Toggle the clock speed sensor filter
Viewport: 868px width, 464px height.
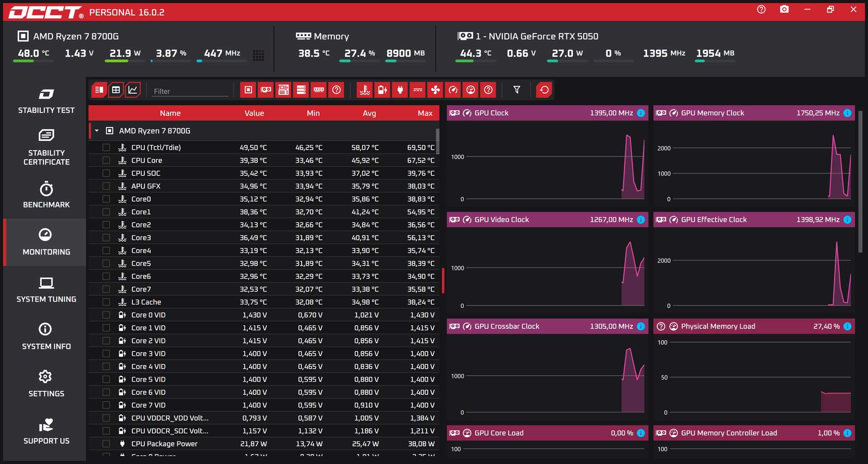click(x=453, y=90)
